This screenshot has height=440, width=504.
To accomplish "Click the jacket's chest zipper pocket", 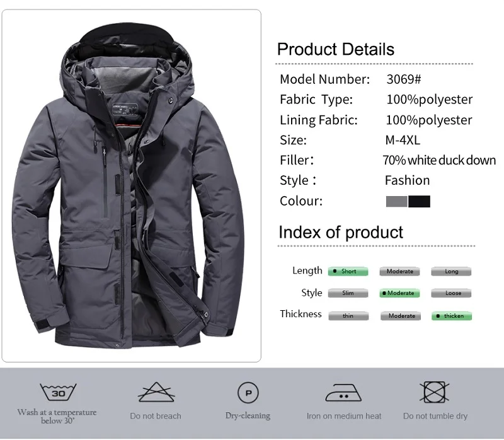I will pos(105,183).
